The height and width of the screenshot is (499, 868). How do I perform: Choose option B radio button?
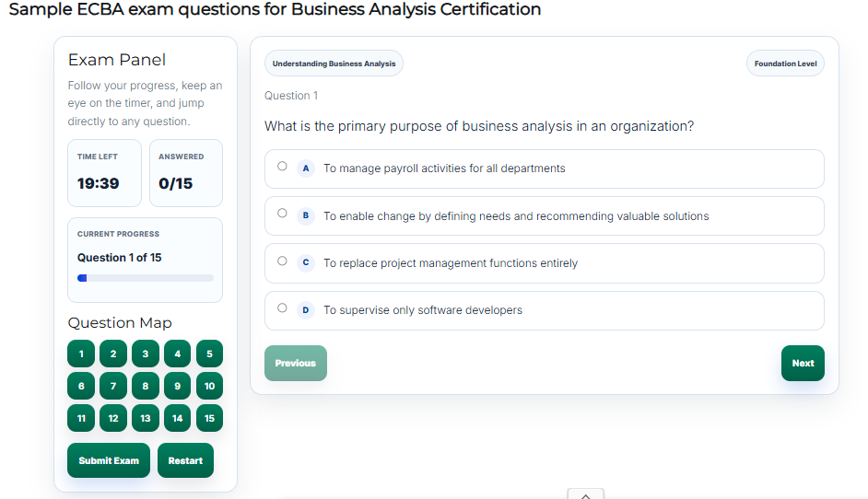[282, 214]
